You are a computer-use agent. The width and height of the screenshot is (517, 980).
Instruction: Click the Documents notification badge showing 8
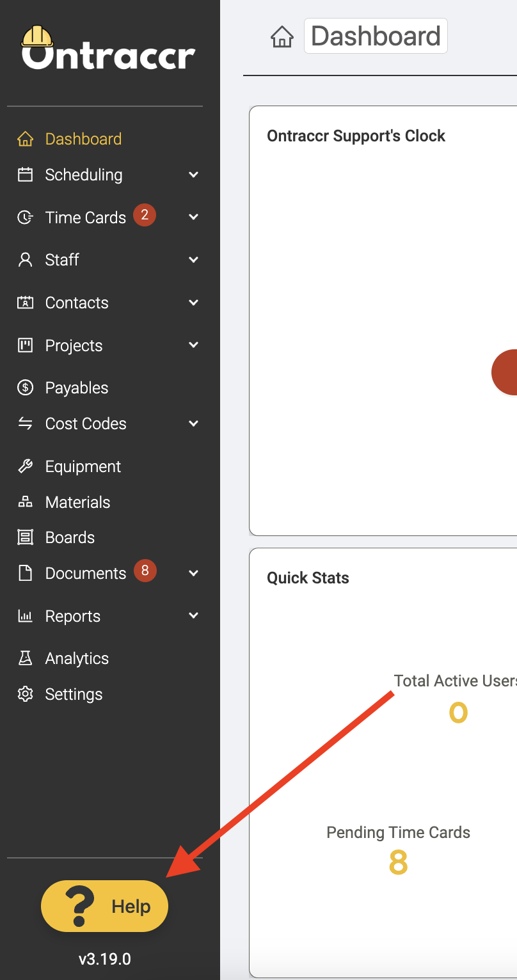145,571
